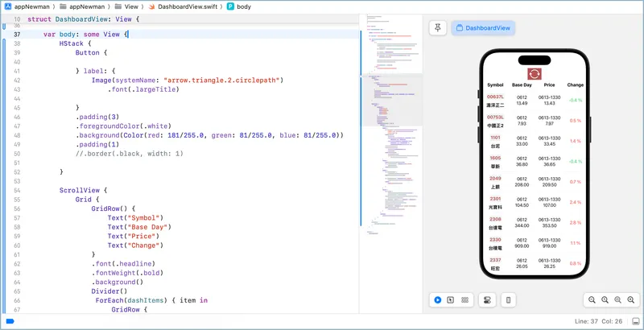Zoom in the preview canvas
The width and height of the screenshot is (644, 330).
[631, 300]
